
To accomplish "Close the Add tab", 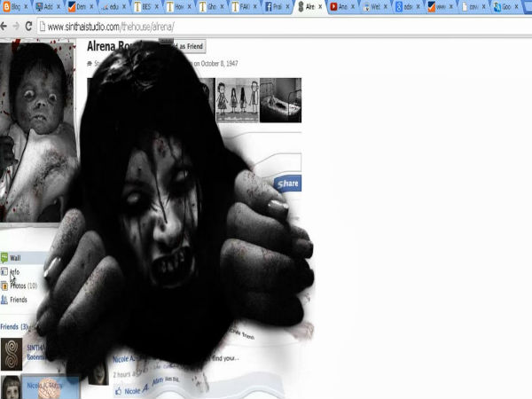I will 59,6.
